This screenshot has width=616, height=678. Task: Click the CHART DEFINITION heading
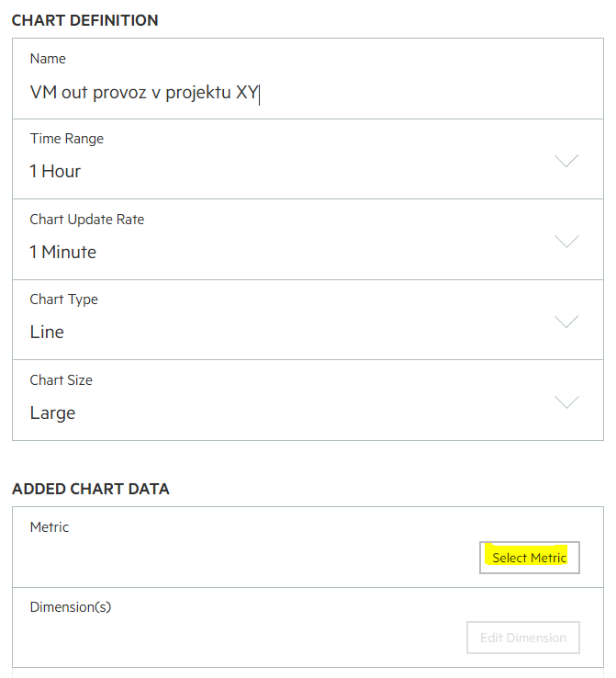(85, 20)
